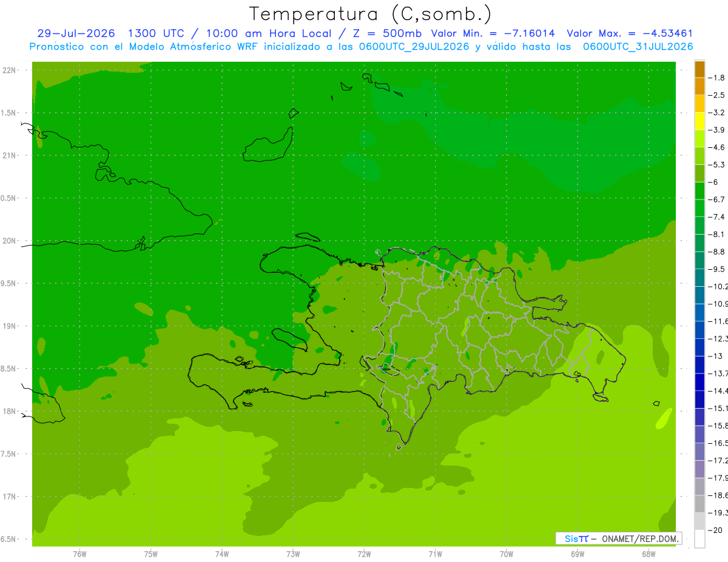Select the "75W" longitude label
This screenshot has height=562, width=728.
151,555
